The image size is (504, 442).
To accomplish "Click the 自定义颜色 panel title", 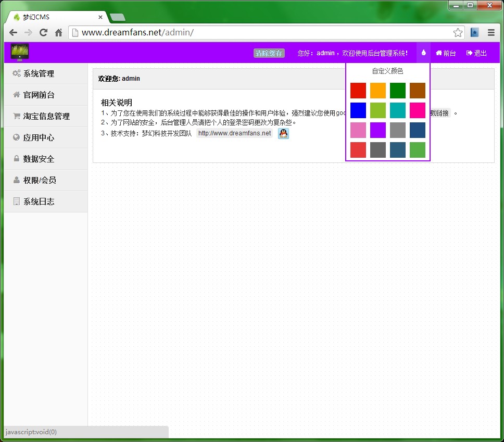I will 388,71.
